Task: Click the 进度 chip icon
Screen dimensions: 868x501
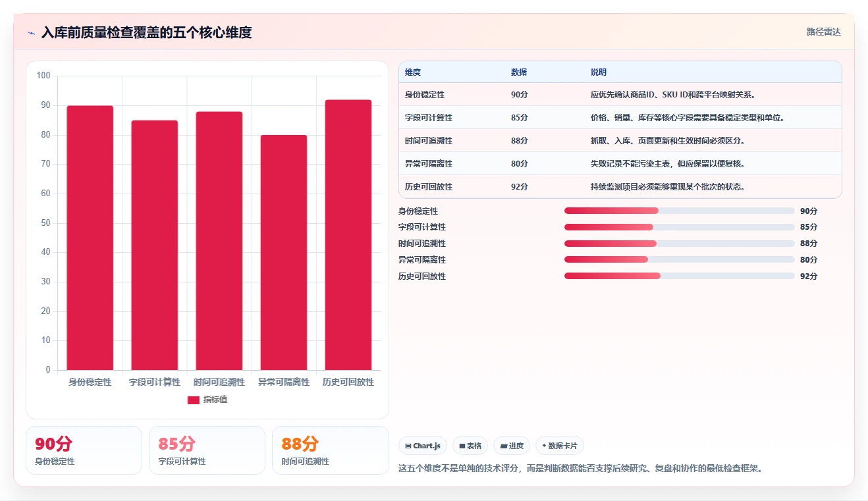Action: click(x=504, y=446)
